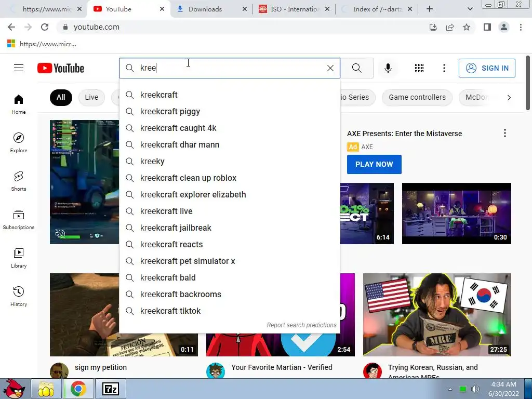Toggle the browser side panel icon
Screen dimensions: 532x399
point(487,27)
